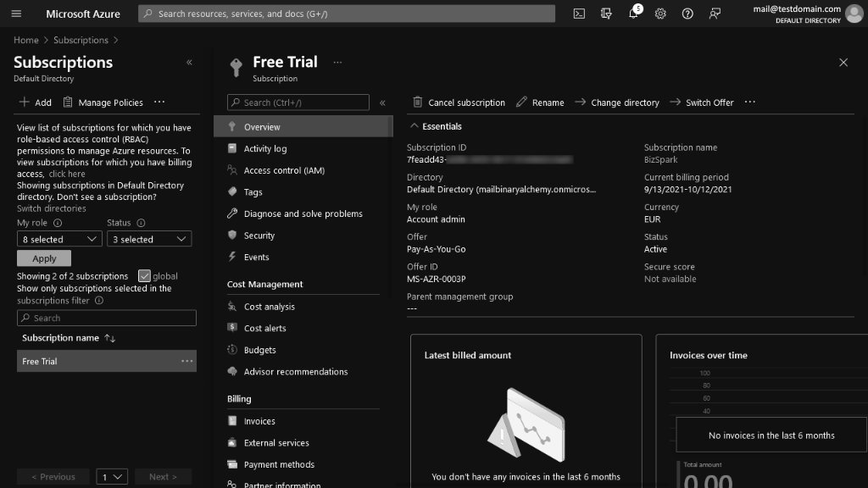Click the Add plus icon
Screen dimensions: 868x488
click(x=24, y=102)
